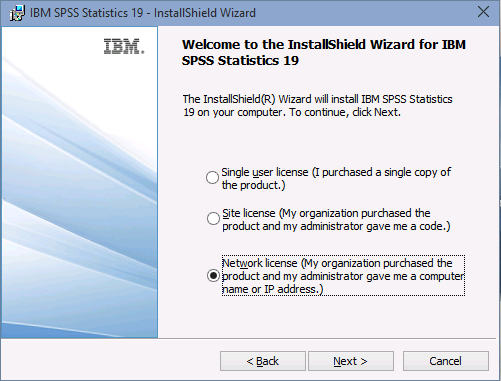
Task: Select the Network license radio button
Action: (213, 276)
